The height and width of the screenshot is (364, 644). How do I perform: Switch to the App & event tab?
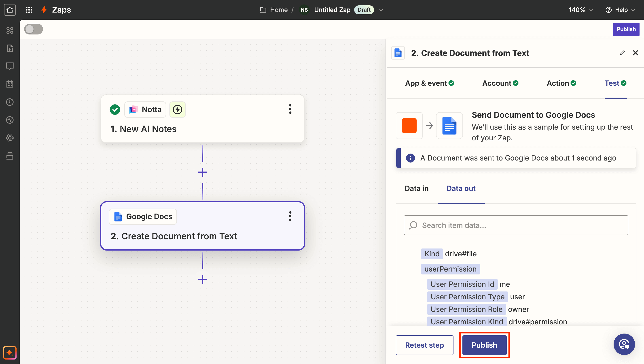coord(430,83)
